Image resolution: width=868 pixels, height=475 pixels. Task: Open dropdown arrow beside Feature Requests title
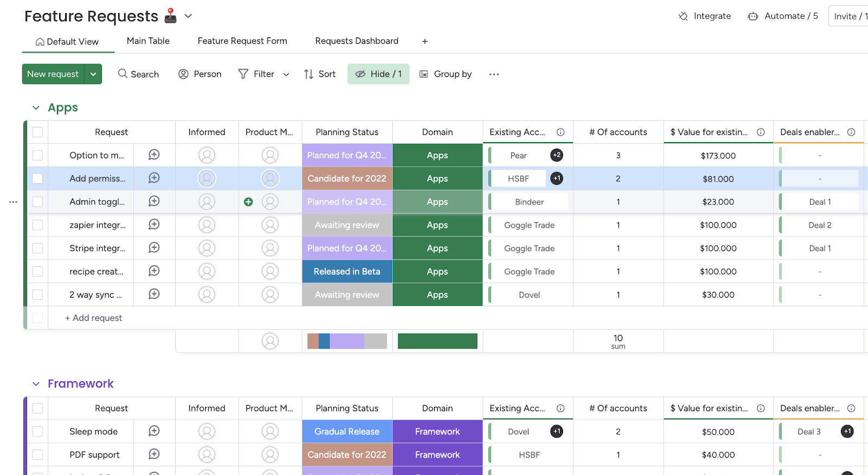pyautogui.click(x=188, y=16)
